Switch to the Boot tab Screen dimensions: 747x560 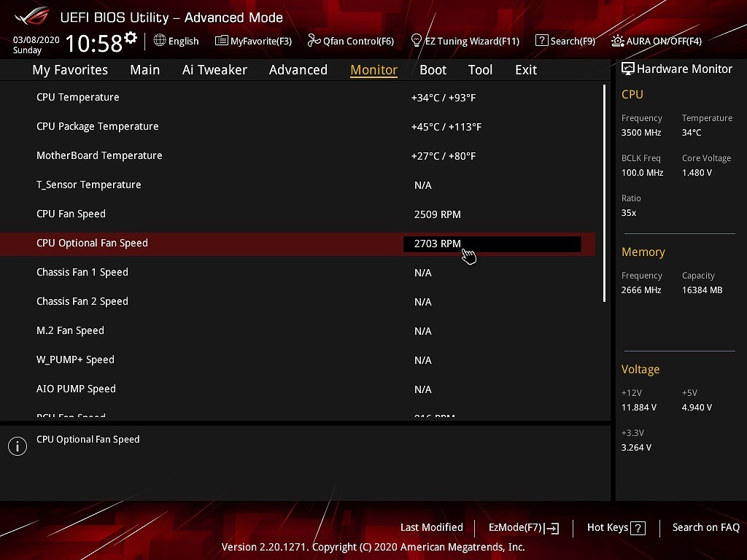(x=433, y=70)
